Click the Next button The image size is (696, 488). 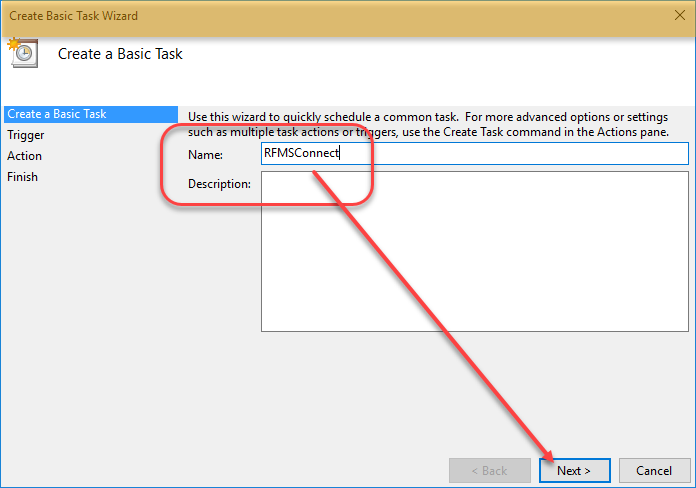click(574, 470)
